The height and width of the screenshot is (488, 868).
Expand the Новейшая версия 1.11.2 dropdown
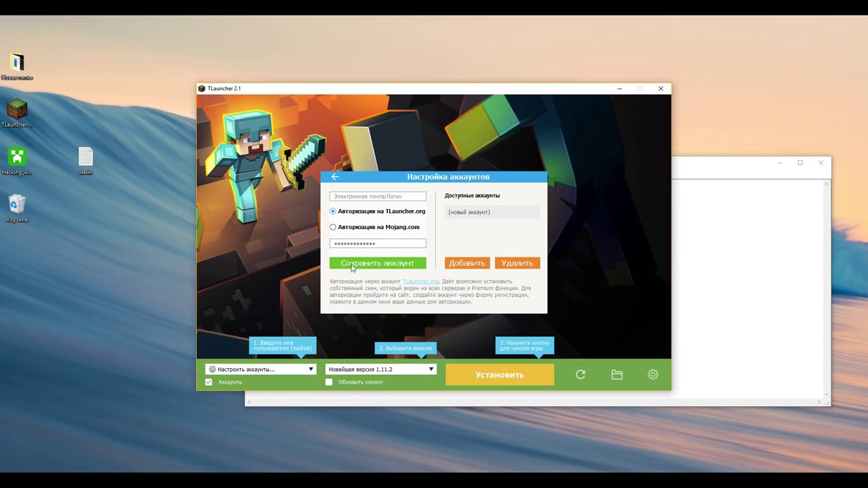(380, 369)
